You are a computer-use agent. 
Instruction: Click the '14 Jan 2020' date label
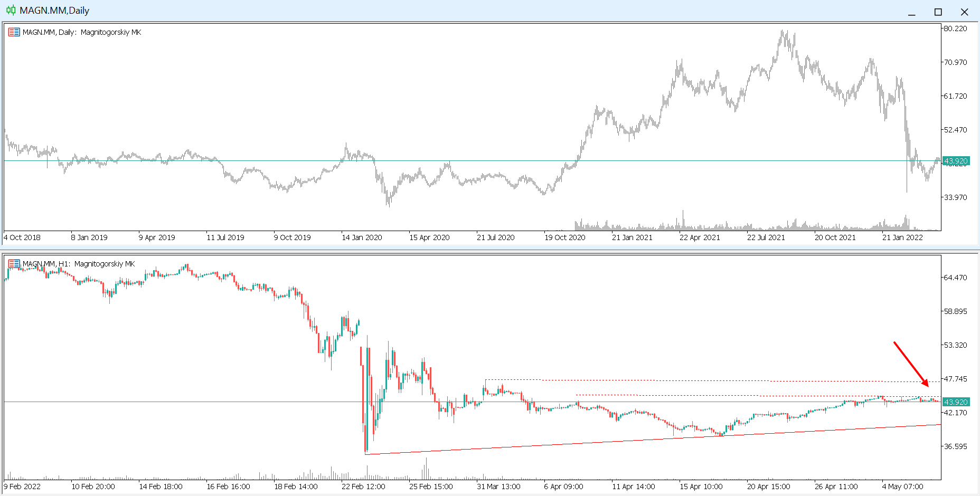pyautogui.click(x=362, y=237)
